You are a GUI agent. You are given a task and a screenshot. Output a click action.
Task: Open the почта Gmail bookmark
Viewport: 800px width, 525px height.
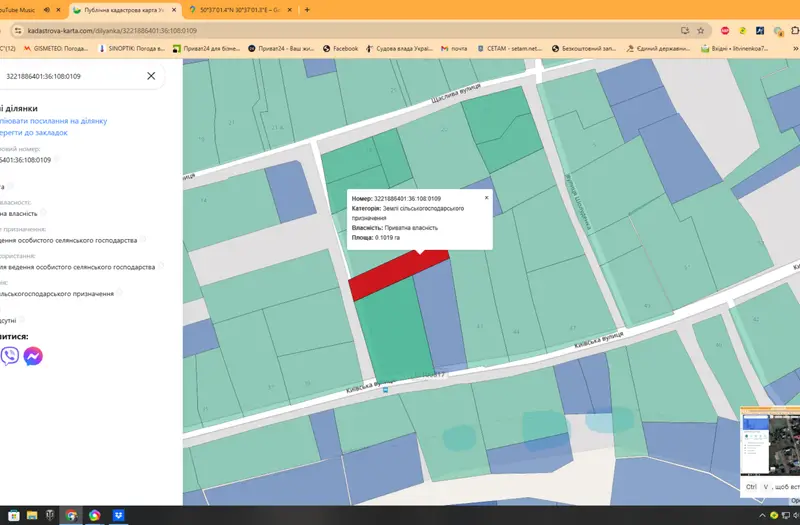454,48
